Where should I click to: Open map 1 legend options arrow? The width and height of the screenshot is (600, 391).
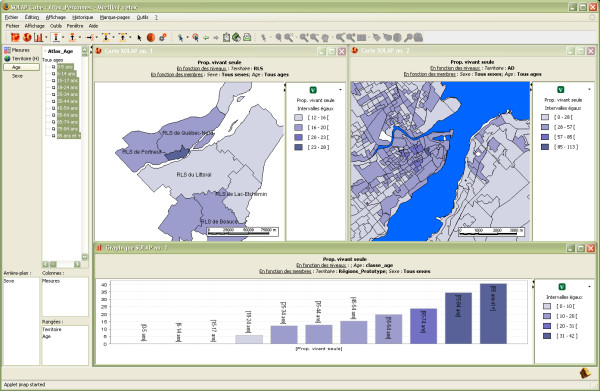click(341, 90)
